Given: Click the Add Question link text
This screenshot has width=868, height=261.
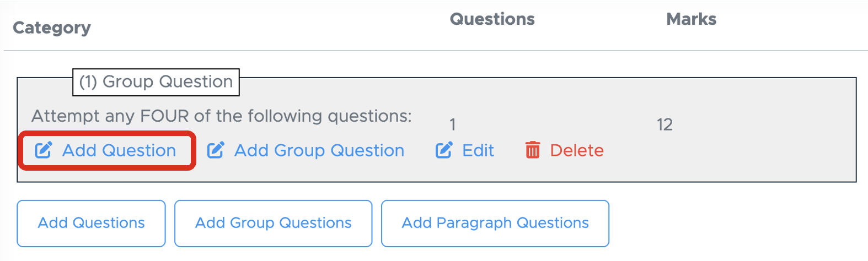Looking at the screenshot, I should point(119,150).
